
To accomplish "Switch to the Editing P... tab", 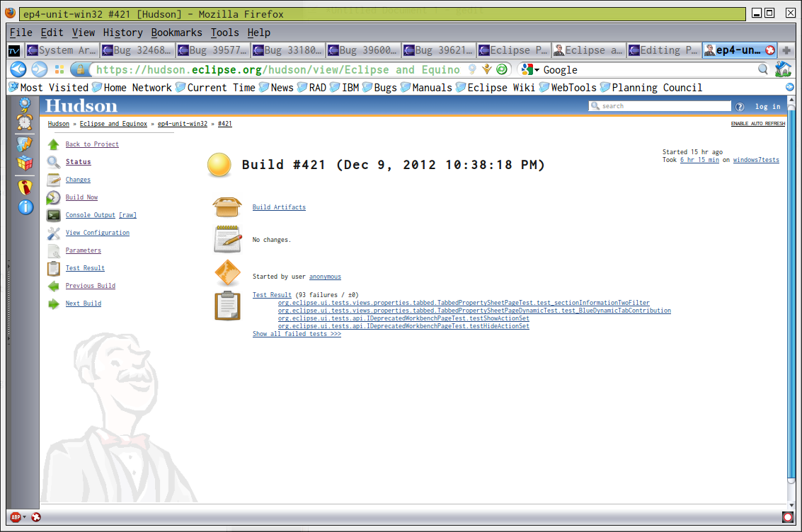I will tap(663, 50).
